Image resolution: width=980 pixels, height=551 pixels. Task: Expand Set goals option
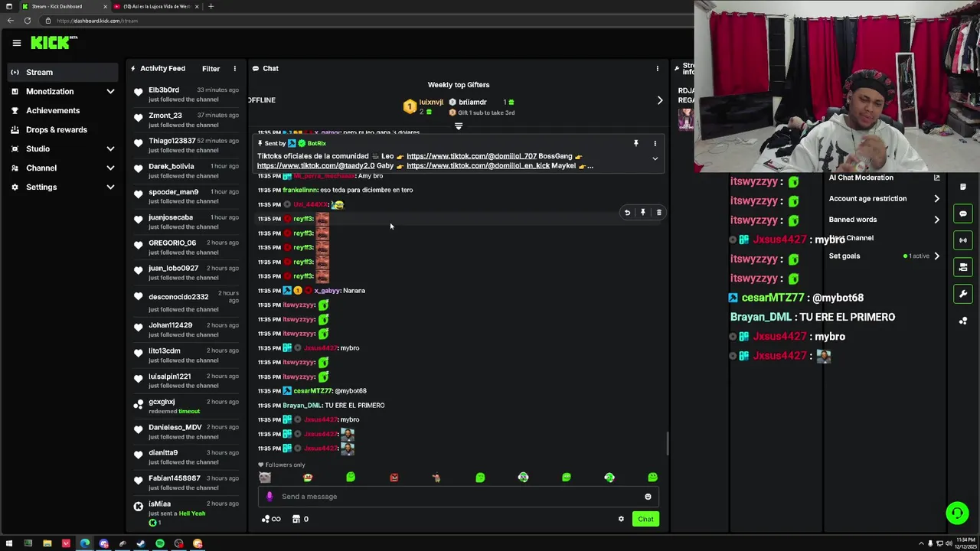tap(884, 256)
